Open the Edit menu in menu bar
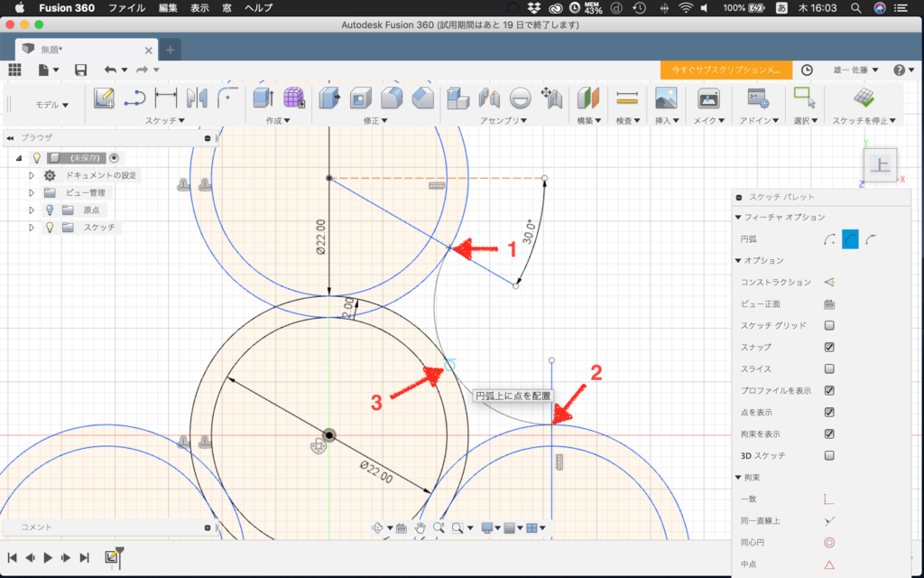 [x=168, y=7]
